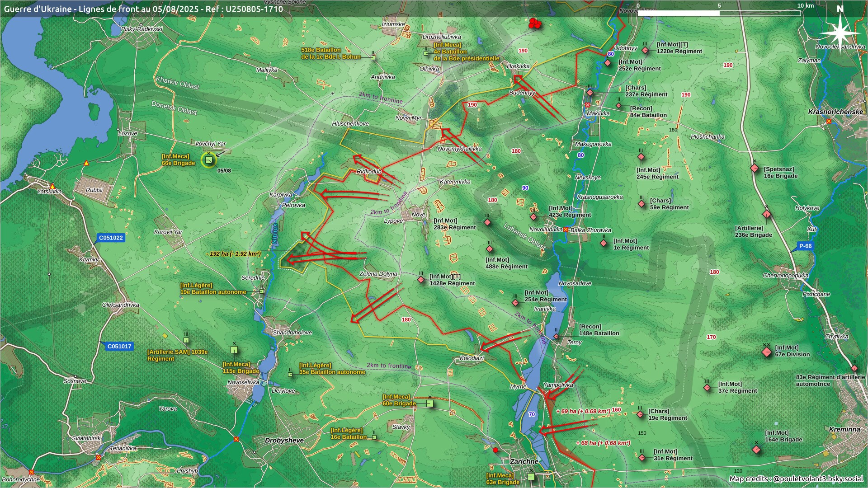This screenshot has height=488, width=868.
Task: Select the Yampolivka village label
Action: click(x=558, y=385)
